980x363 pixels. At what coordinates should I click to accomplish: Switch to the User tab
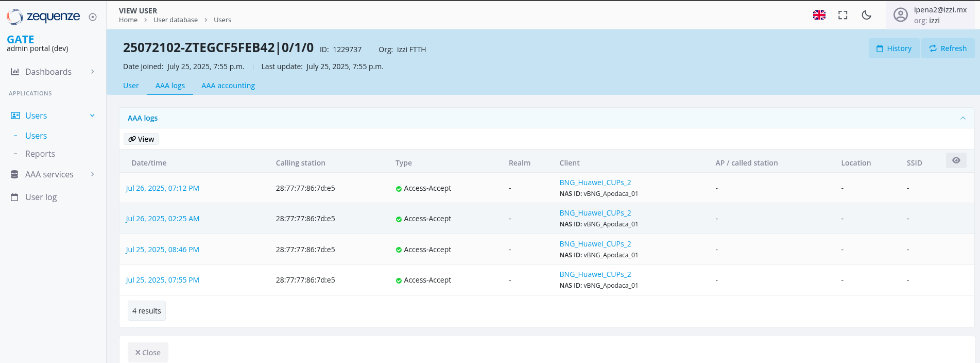pyautogui.click(x=131, y=86)
